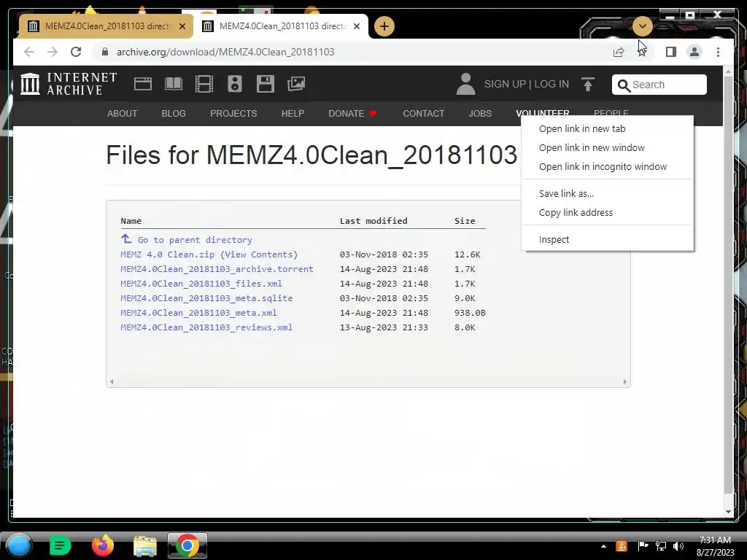
Task: Show hidden tray icons arrow
Action: (x=603, y=546)
